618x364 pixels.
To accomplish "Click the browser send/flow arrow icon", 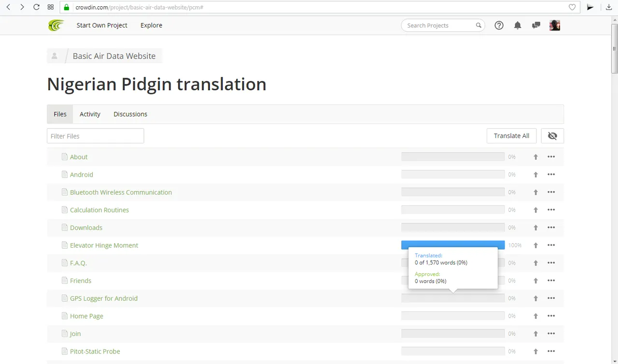I will point(590,7).
